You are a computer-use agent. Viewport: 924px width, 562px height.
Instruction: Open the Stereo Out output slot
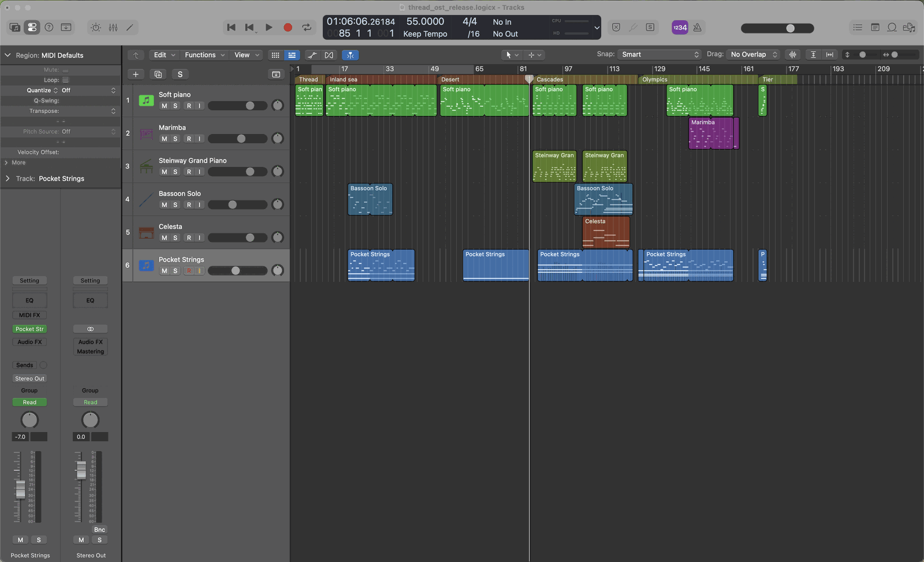pos(29,378)
